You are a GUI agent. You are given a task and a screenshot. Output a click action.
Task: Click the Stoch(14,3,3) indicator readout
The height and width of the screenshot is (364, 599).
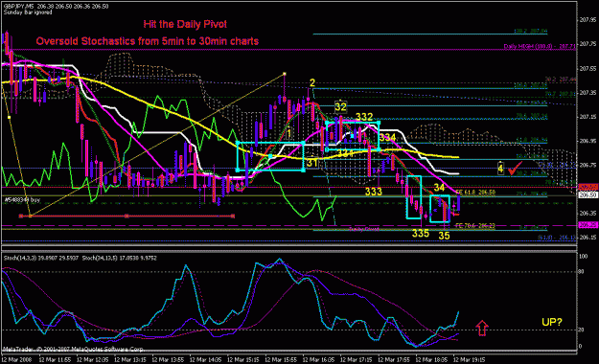pyautogui.click(x=41, y=259)
